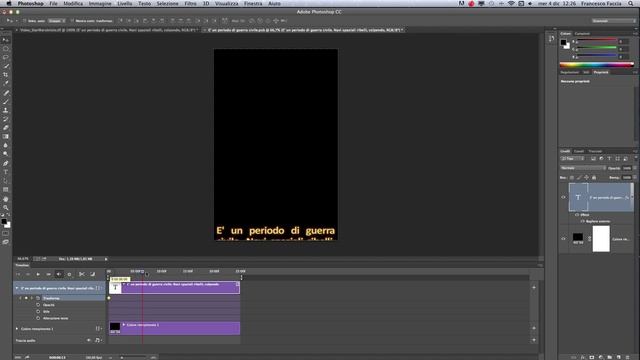Collapse the text layer track in timeline
The image size is (640, 360).
pyautogui.click(x=17, y=288)
